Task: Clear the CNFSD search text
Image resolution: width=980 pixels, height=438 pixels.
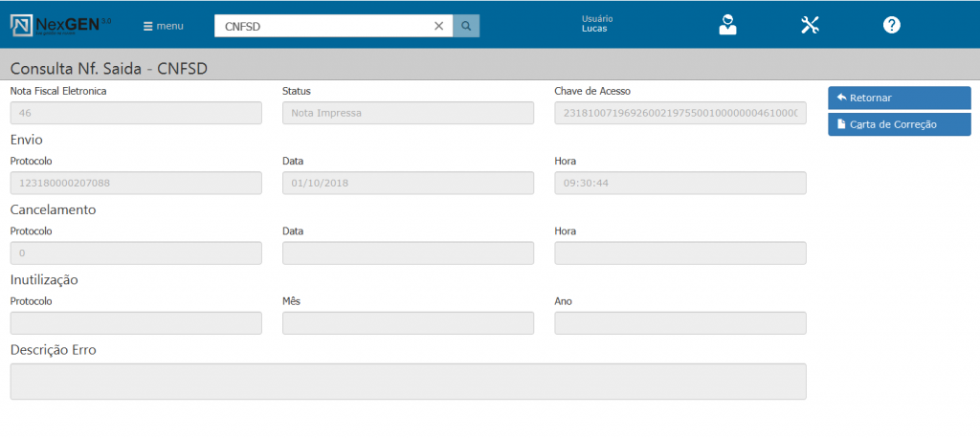Action: click(x=438, y=26)
